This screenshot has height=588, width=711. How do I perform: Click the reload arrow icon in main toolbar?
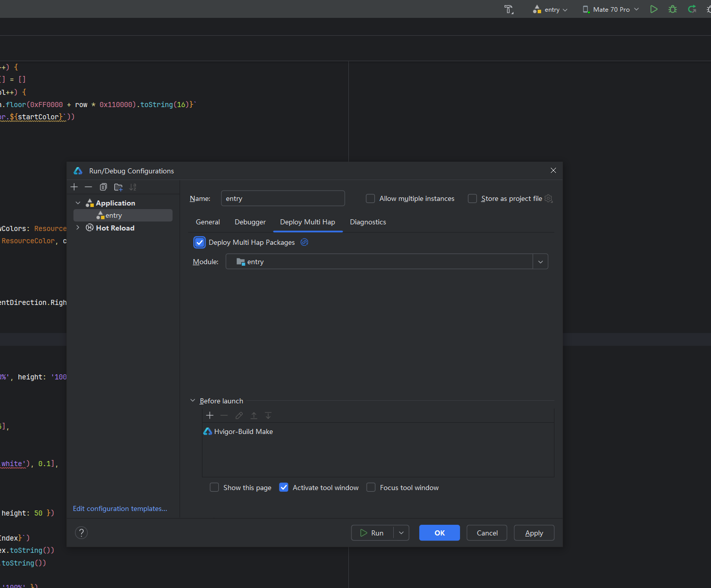click(x=692, y=9)
